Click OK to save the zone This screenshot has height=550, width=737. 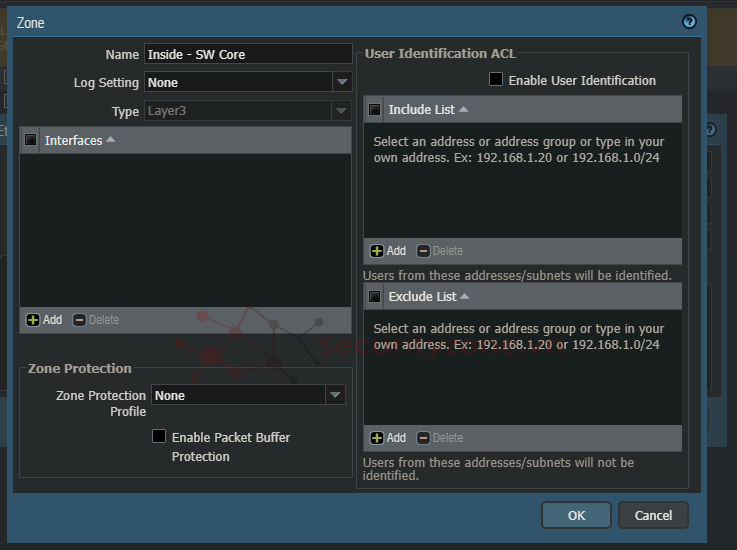pyautogui.click(x=576, y=515)
